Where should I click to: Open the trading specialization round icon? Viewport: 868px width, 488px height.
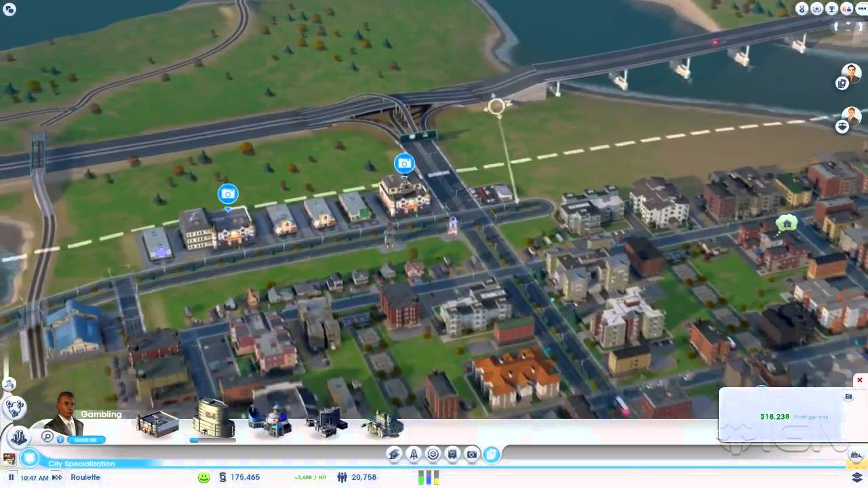tap(433, 454)
